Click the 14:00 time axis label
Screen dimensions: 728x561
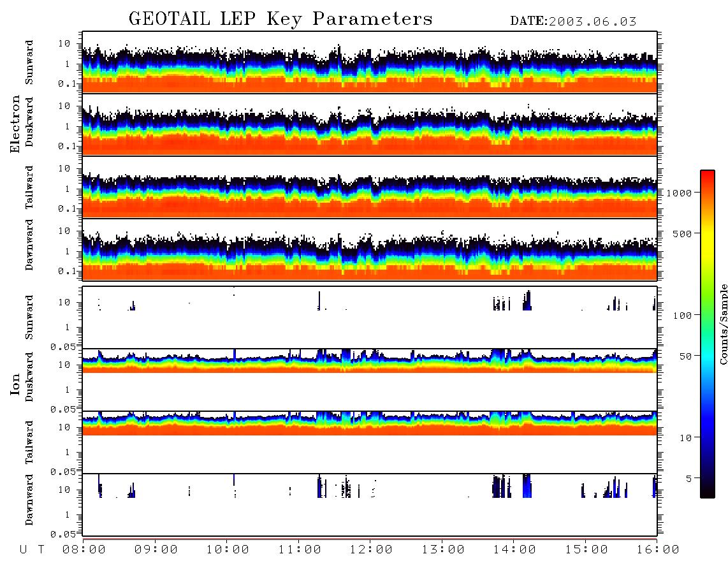click(x=514, y=550)
